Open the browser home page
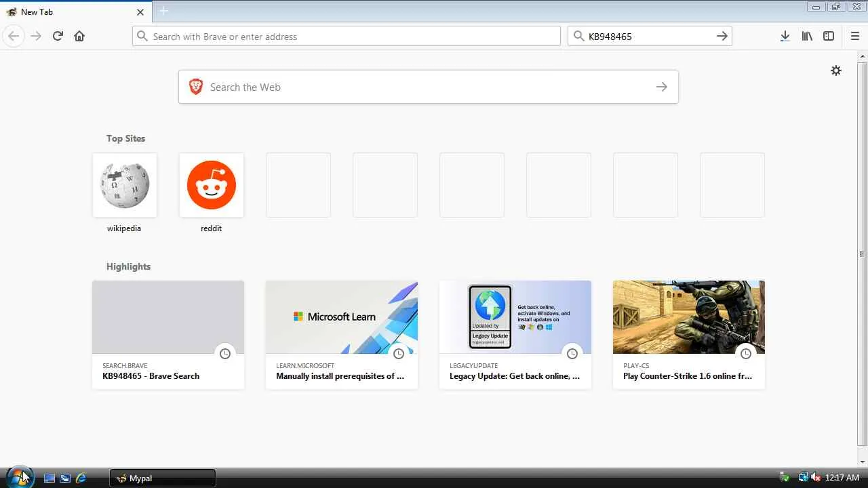 [x=79, y=36]
